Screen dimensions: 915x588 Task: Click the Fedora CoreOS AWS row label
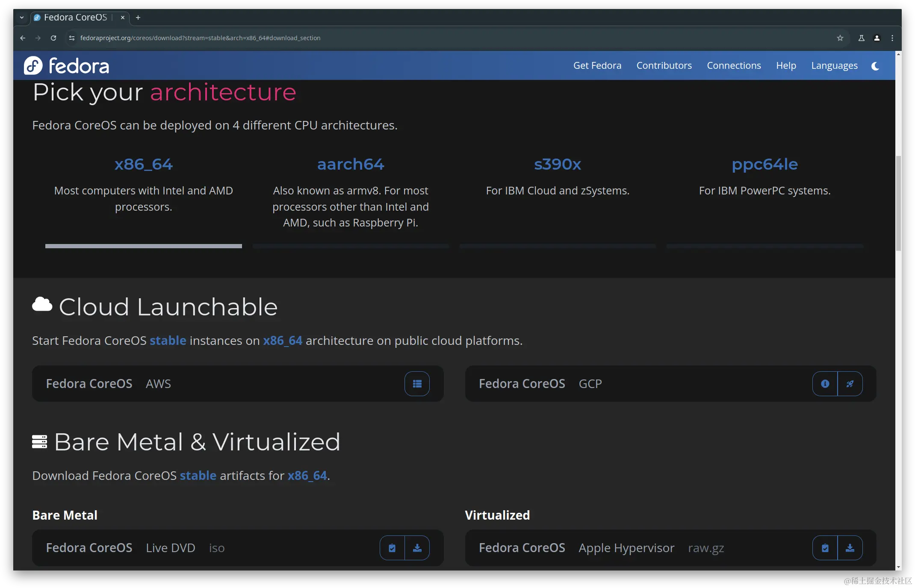tap(108, 384)
